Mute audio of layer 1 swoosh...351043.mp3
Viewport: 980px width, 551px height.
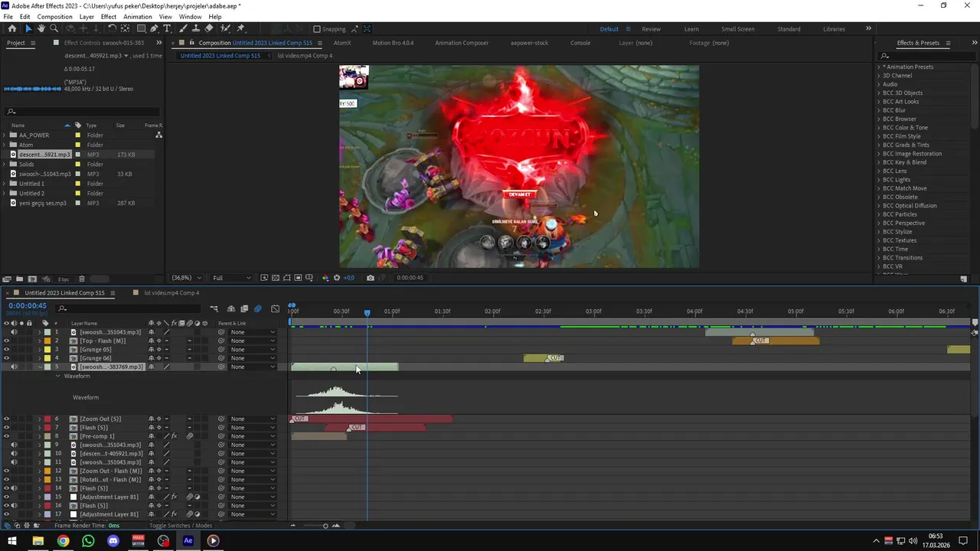(14, 332)
